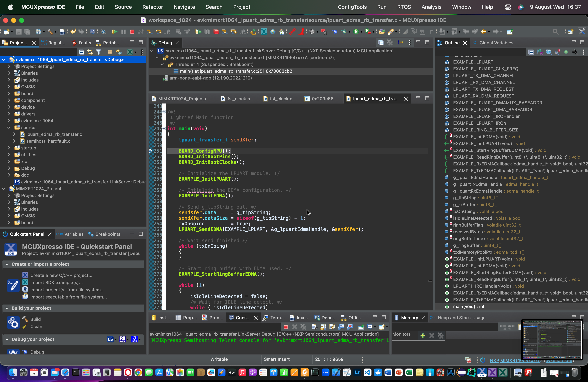The image size is (588, 382).
Task: Click the code editor vertical scrollbar marker
Action: 430,281
